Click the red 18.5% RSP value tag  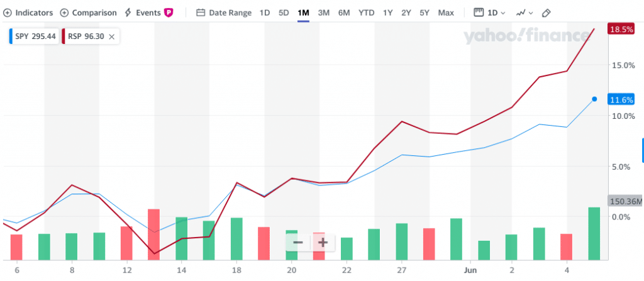621,29
